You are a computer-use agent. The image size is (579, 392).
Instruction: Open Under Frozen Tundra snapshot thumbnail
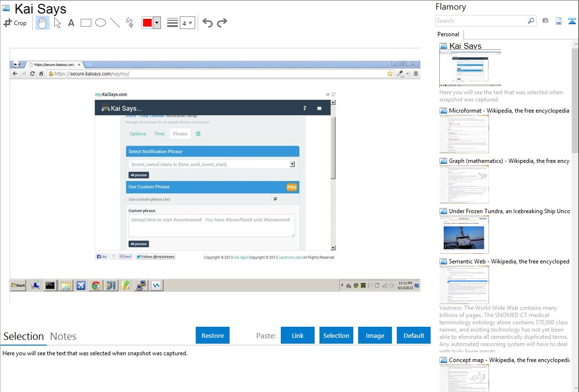[x=464, y=234]
